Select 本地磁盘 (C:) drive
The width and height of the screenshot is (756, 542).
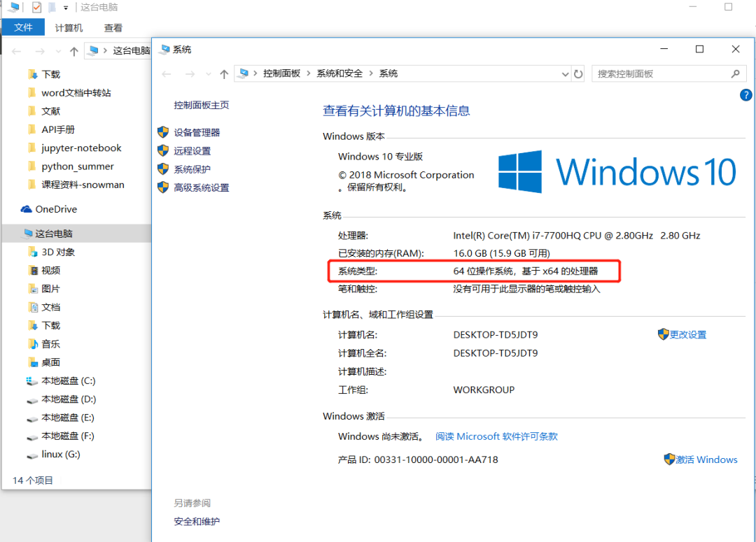(x=68, y=380)
